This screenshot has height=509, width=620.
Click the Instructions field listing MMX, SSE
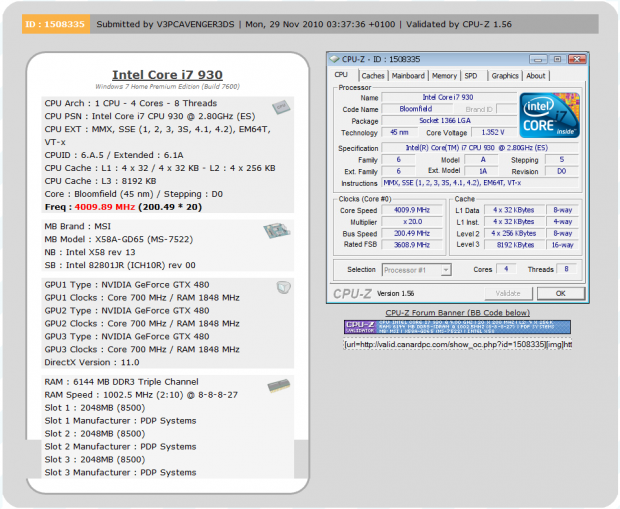479,183
